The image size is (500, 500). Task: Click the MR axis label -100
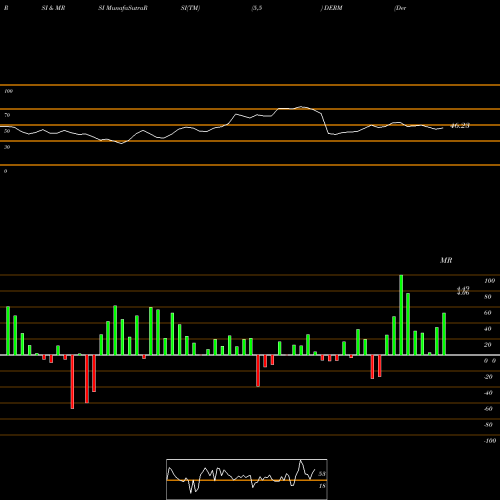coord(490,441)
